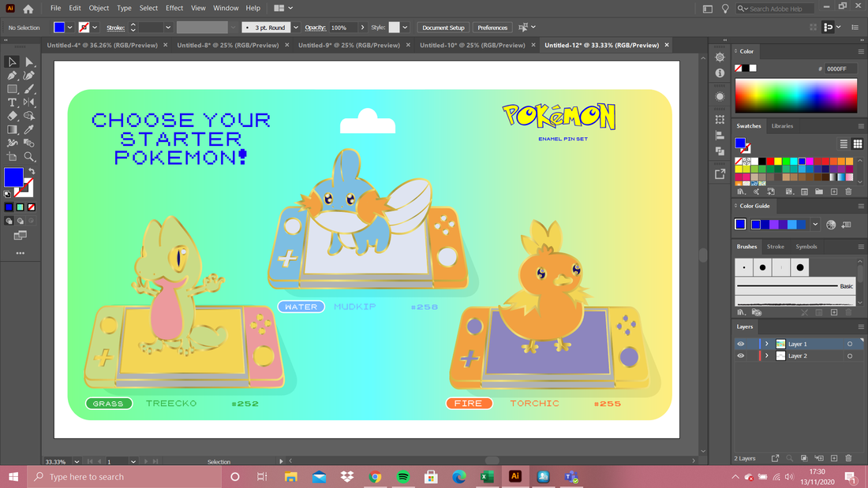The image size is (868, 488).
Task: Select the Artboard tool
Action: coord(12,157)
